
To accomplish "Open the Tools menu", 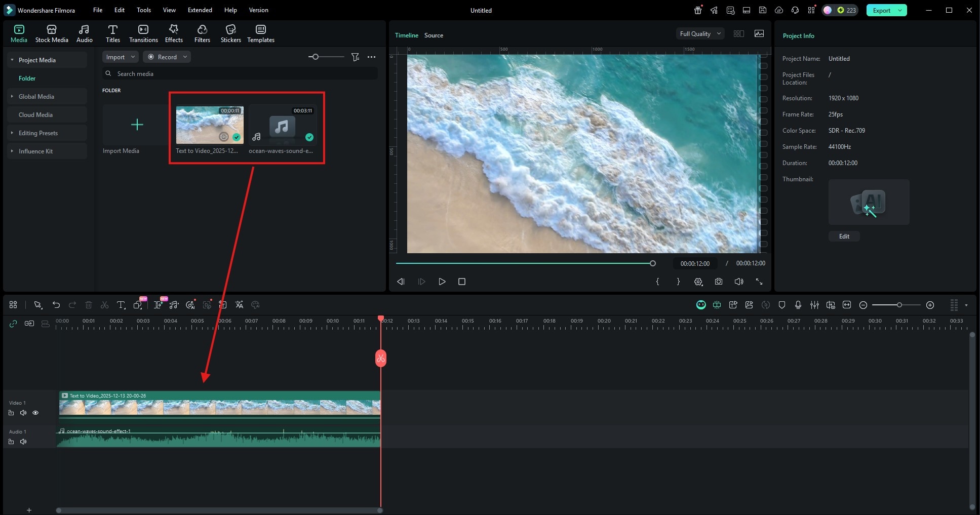I will [x=143, y=10].
